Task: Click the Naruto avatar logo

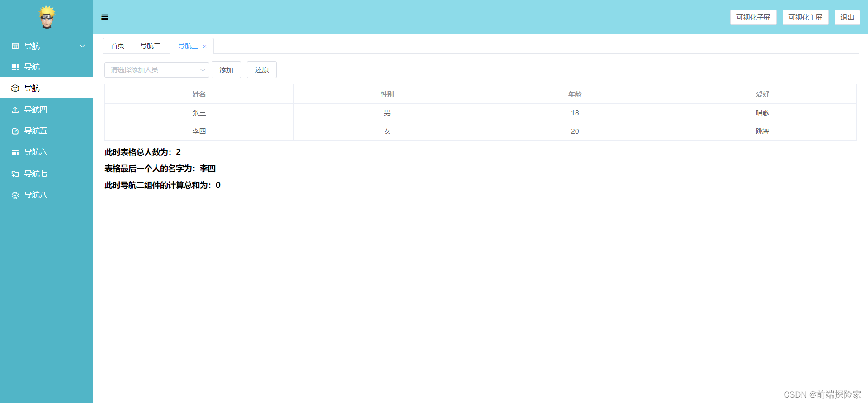Action: click(x=47, y=17)
